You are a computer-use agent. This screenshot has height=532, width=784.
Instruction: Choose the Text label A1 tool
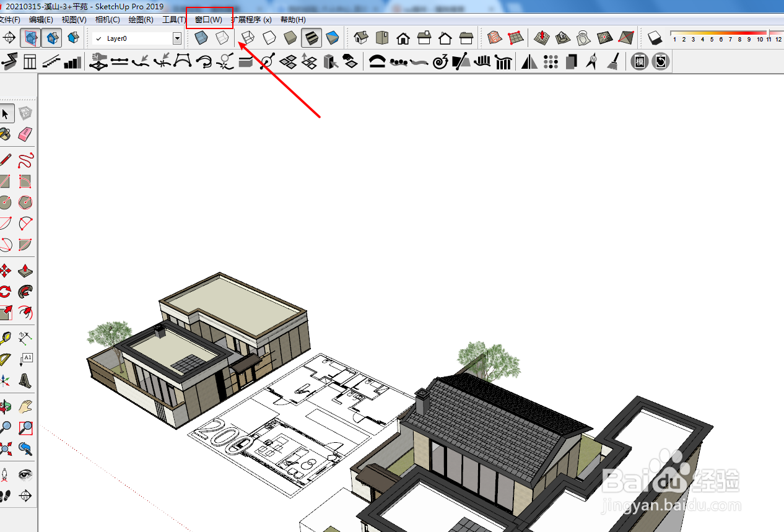(25, 359)
